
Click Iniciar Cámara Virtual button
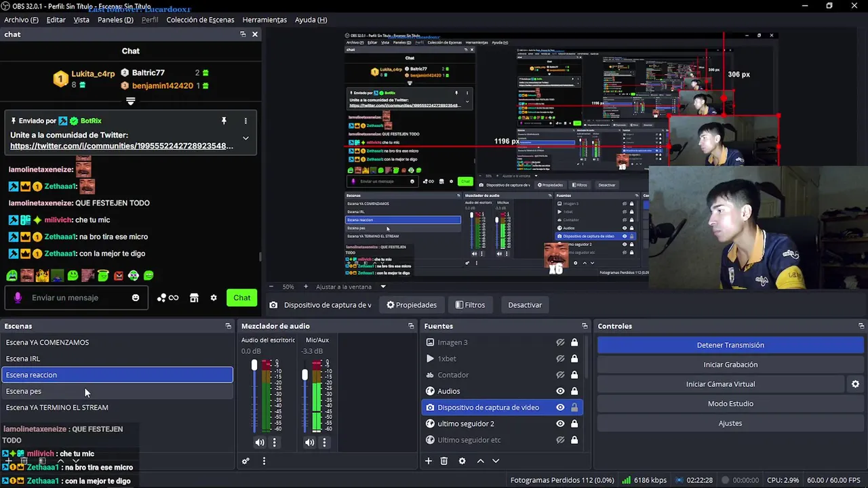coord(721,384)
